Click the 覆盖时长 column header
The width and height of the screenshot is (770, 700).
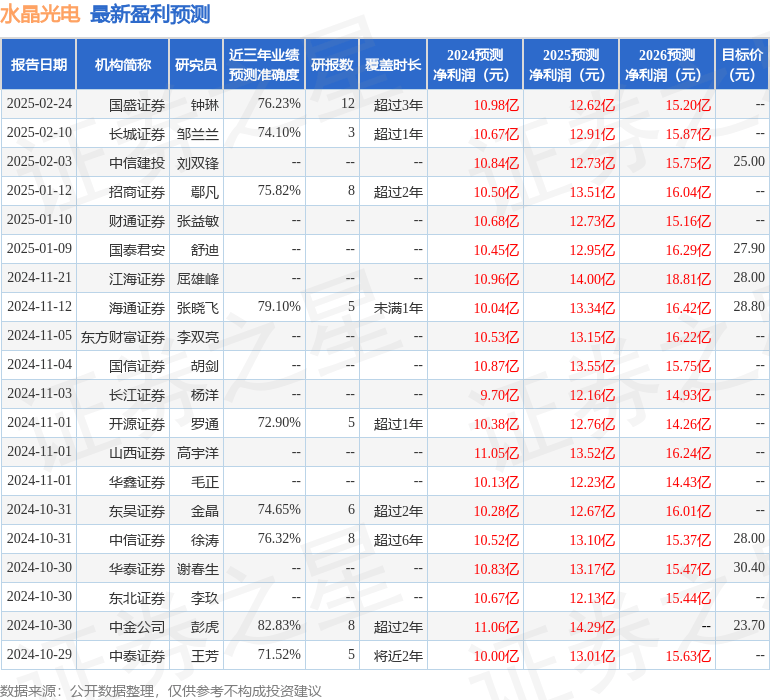pos(393,64)
